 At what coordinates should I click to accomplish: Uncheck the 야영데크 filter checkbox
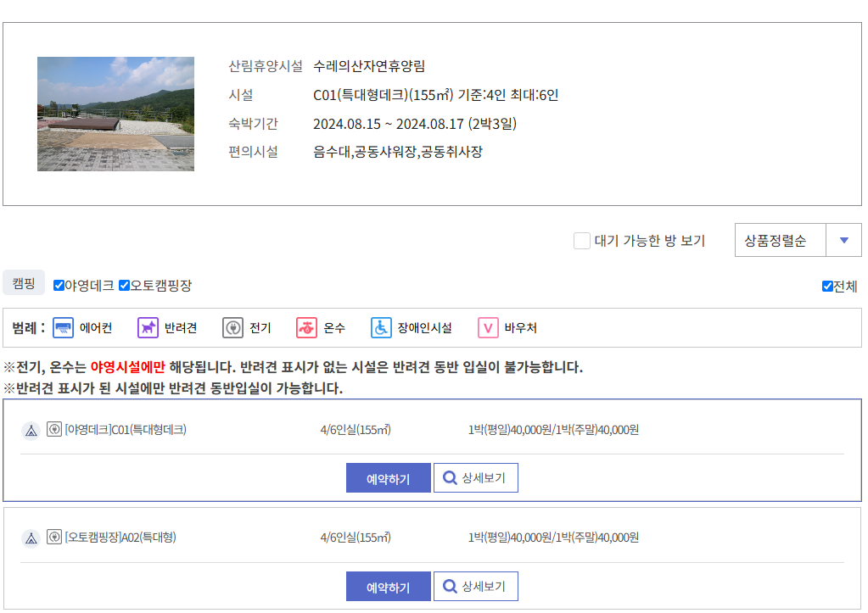[59, 287]
